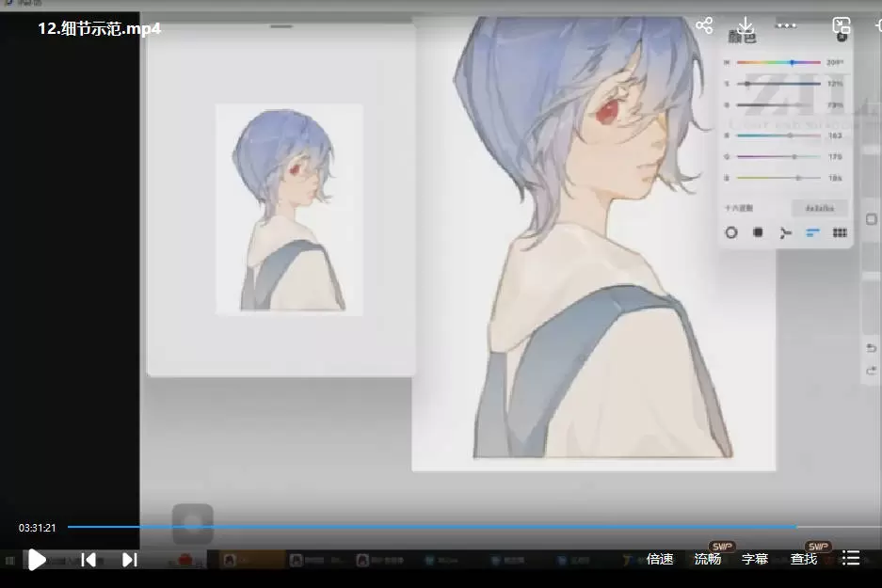Adjust the brightness slider below saturation
The height and width of the screenshot is (588, 882).
coord(778,105)
